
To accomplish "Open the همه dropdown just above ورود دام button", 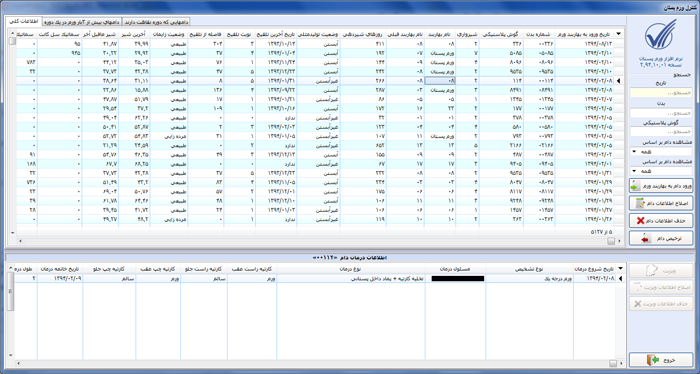I will click(x=661, y=171).
